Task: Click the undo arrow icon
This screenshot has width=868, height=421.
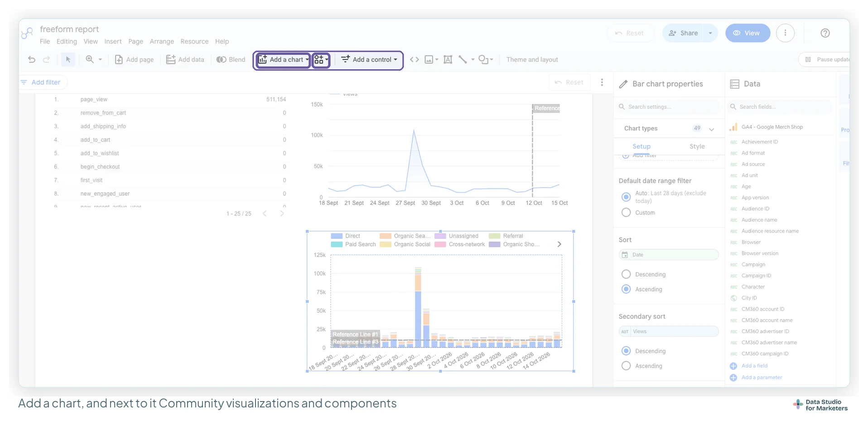Action: point(31,59)
